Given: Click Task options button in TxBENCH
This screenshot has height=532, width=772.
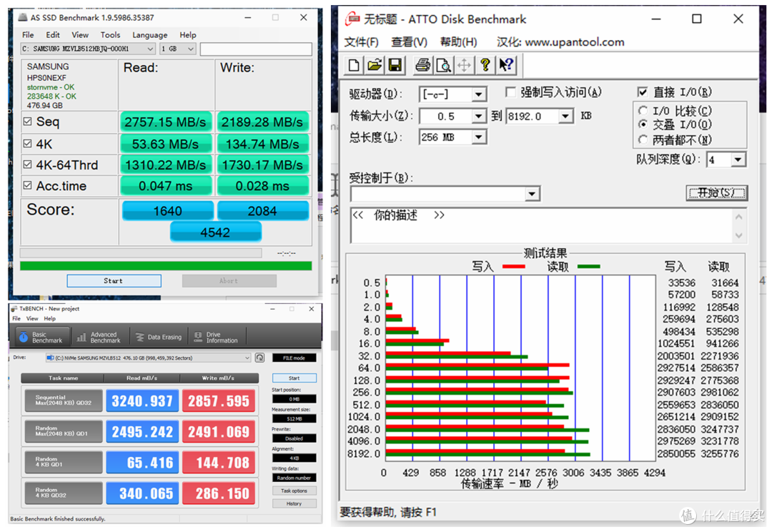Looking at the screenshot, I should coord(294,491).
